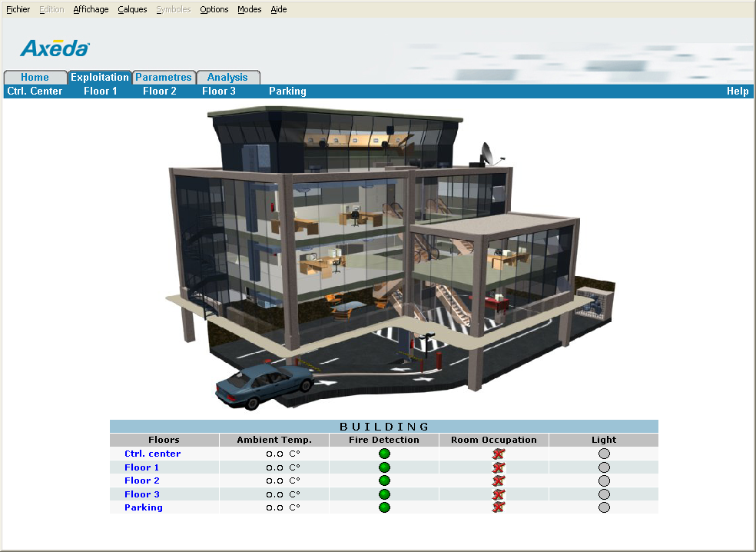This screenshot has width=756, height=552.
Task: Click the Floor 1 room occupation icon
Action: pos(499,467)
